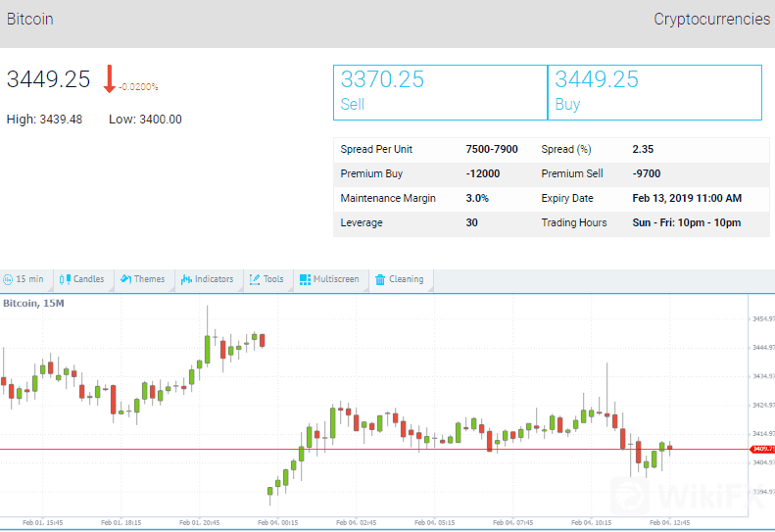
Task: Click the "Bitcoin, 15M" chart label
Action: tap(34, 304)
